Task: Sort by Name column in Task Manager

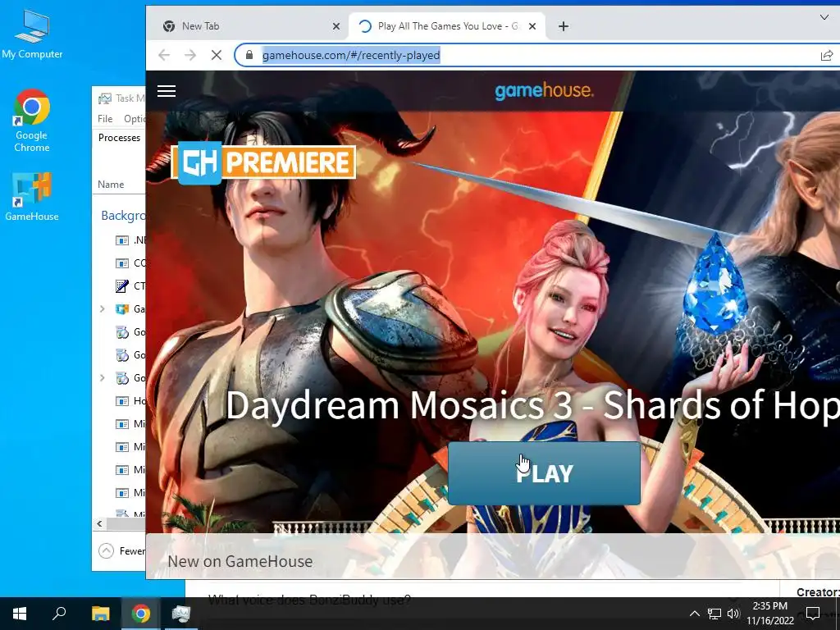Action: pyautogui.click(x=111, y=185)
